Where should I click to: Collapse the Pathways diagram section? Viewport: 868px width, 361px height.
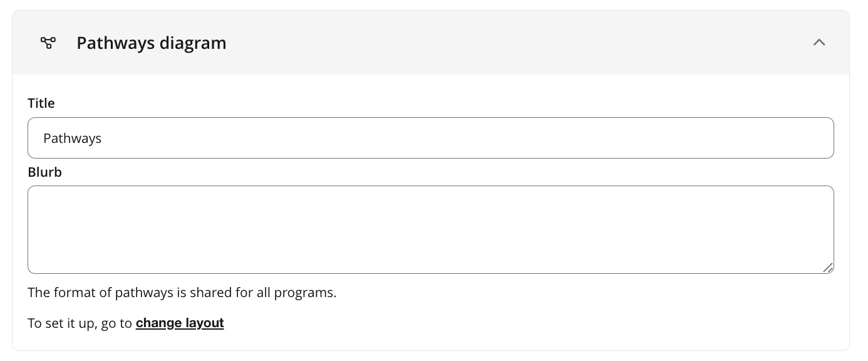(x=819, y=43)
